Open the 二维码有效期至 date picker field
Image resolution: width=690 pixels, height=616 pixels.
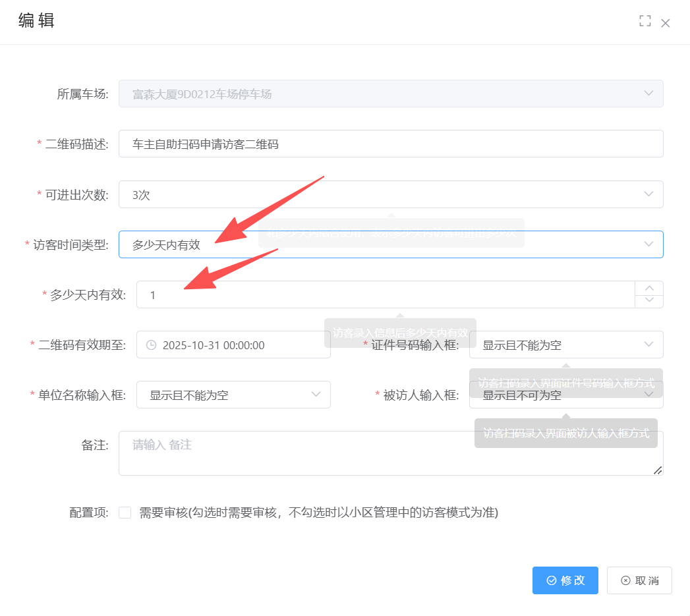[x=233, y=345]
